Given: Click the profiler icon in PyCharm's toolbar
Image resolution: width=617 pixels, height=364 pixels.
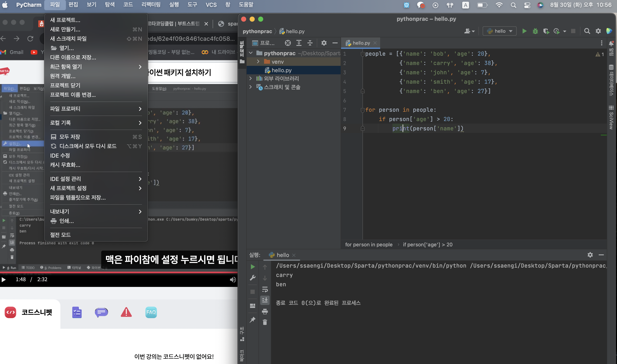Looking at the screenshot, I should pyautogui.click(x=557, y=31).
